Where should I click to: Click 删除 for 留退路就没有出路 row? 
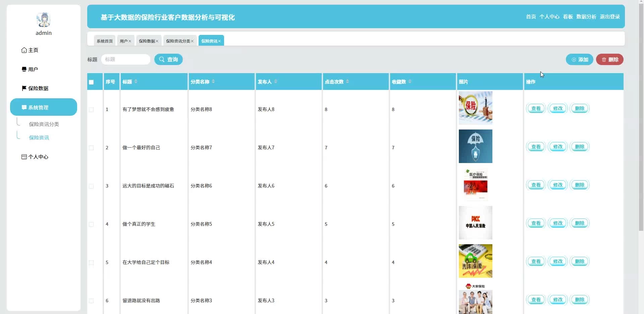580,300
